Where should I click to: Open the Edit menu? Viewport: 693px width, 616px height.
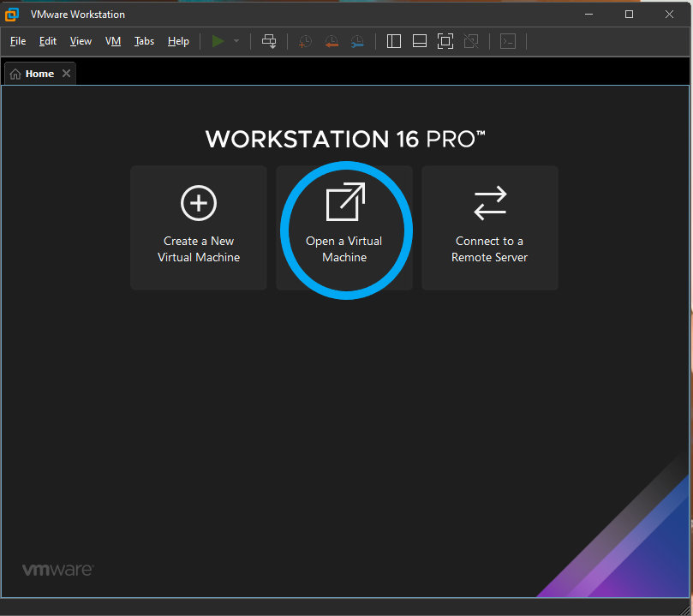point(48,41)
